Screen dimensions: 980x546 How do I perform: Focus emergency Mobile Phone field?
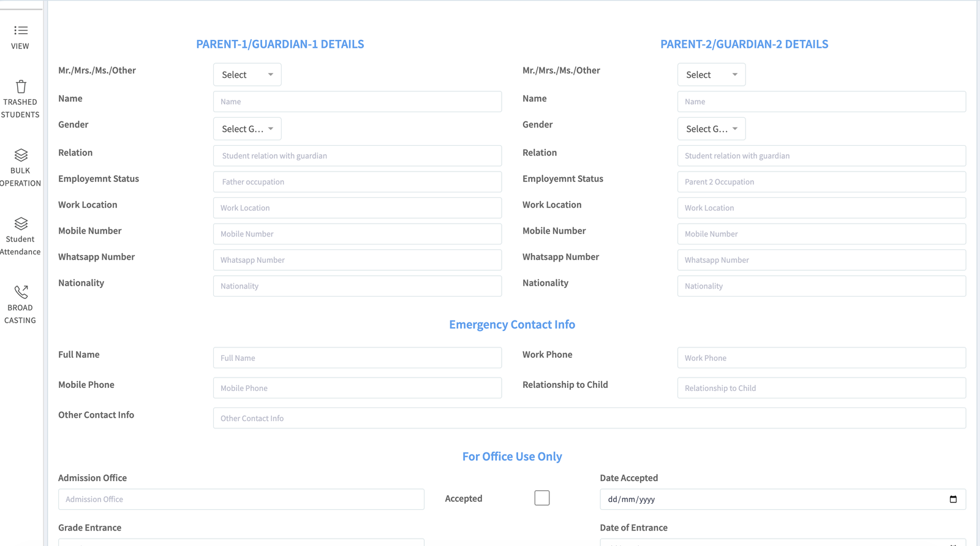coord(358,388)
